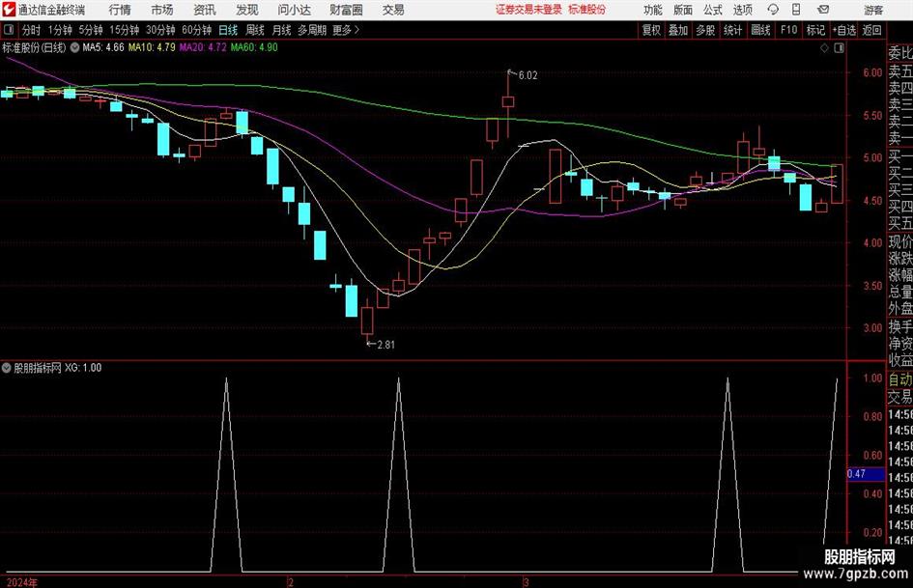Open the customer service headset icon
Image resolution: width=913 pixels, height=588 pixels.
point(773,10)
